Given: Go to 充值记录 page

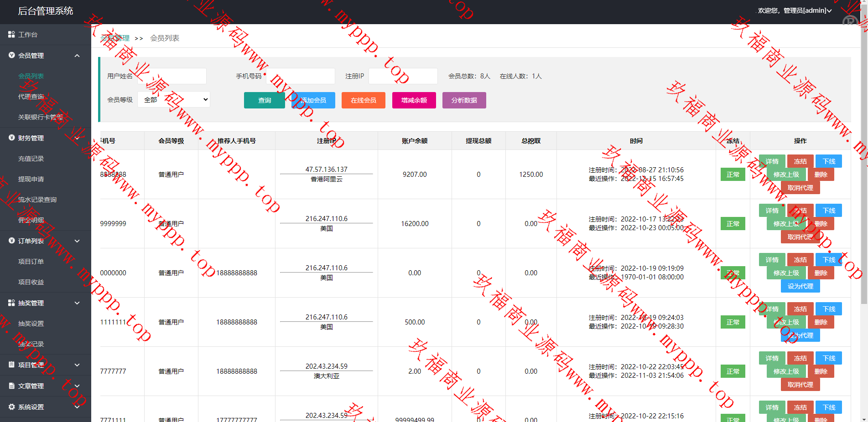Looking at the screenshot, I should [31, 159].
